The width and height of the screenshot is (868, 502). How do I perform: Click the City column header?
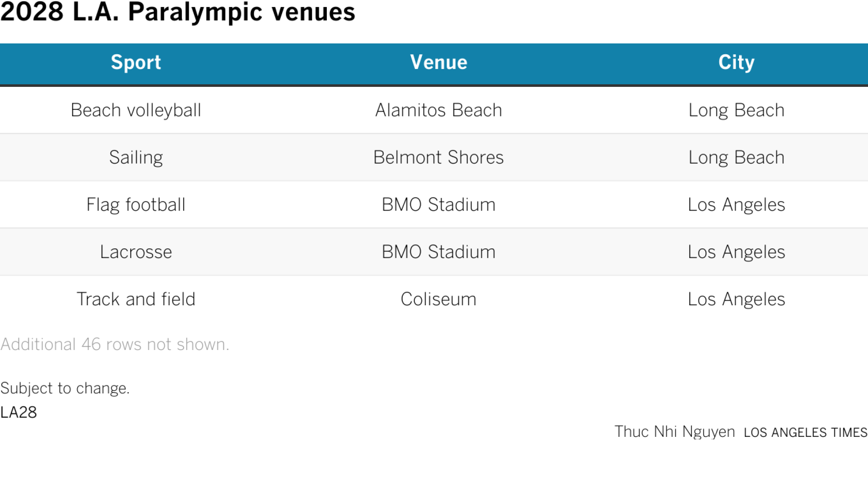[x=736, y=63]
